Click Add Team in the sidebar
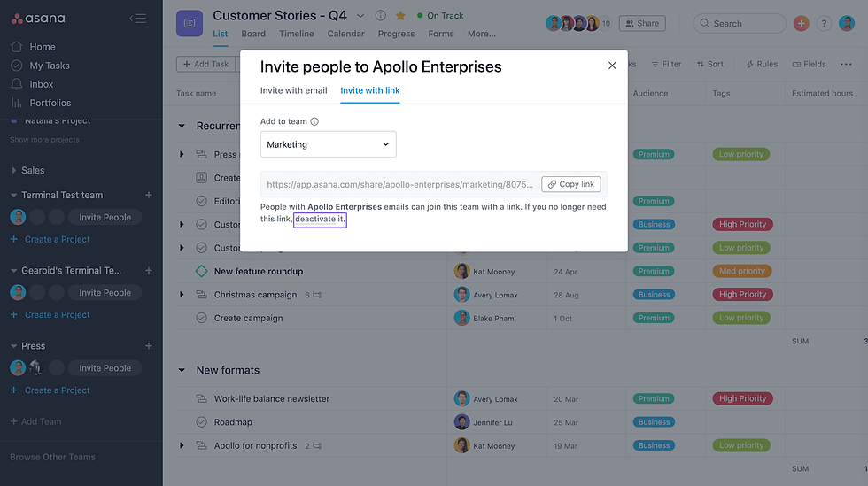Viewport: 868px width, 486px height. tap(36, 421)
